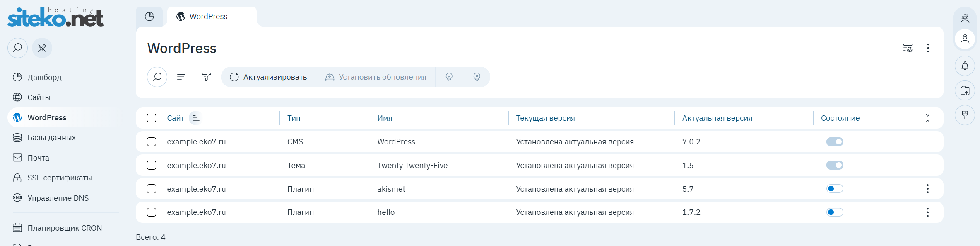Image resolution: width=980 pixels, height=246 pixels.
Task: Click the siteko.net hosting logo
Action: [x=55, y=17]
